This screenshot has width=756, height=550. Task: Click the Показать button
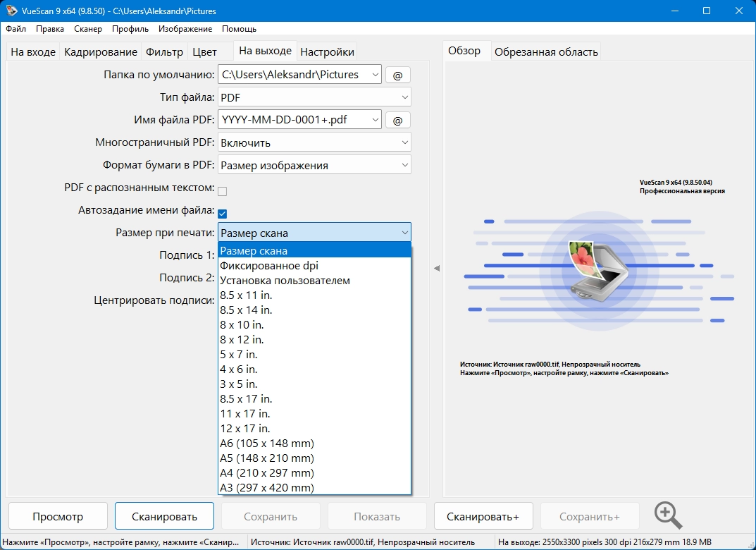[x=377, y=516]
